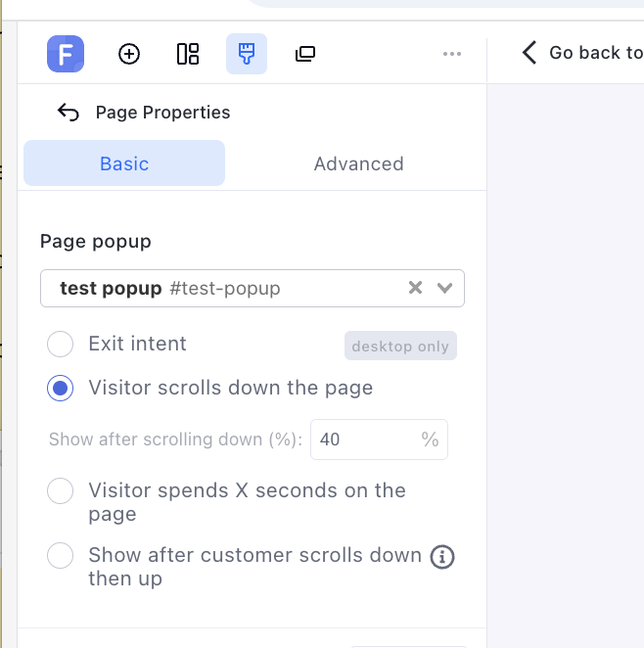The width and height of the screenshot is (644, 648).
Task: Select Show after customer scrolls down then up
Action: point(61,556)
